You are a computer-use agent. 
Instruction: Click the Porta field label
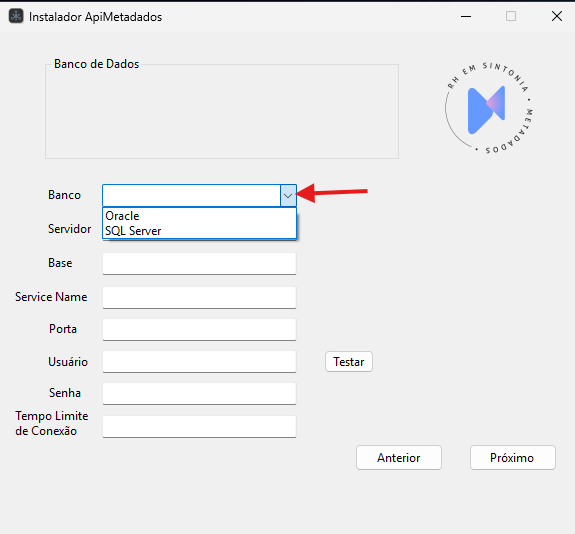coord(63,329)
